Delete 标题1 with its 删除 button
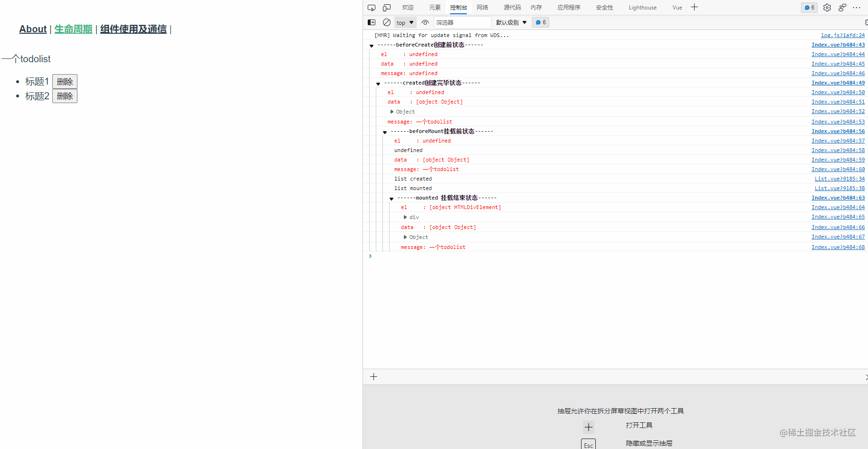 [65, 82]
